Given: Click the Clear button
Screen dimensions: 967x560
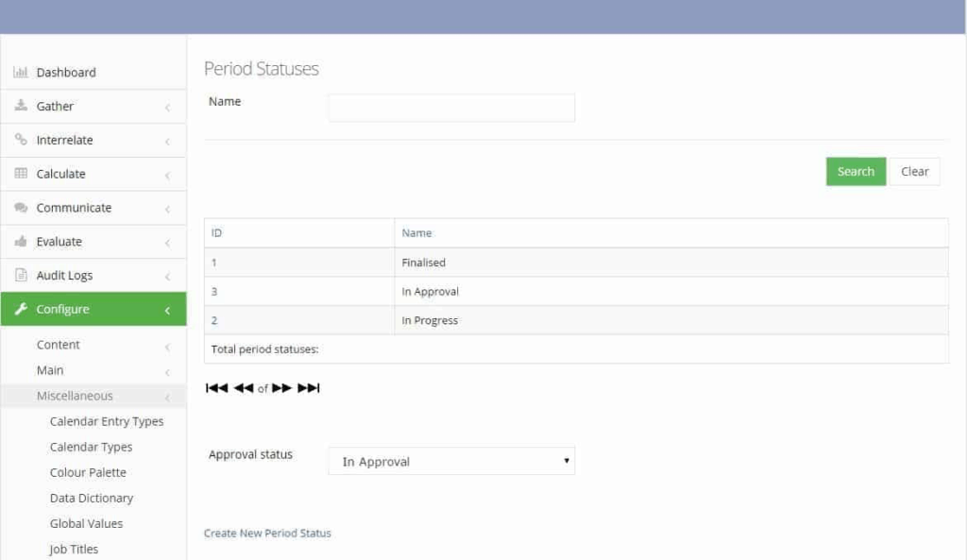Looking at the screenshot, I should [x=914, y=172].
